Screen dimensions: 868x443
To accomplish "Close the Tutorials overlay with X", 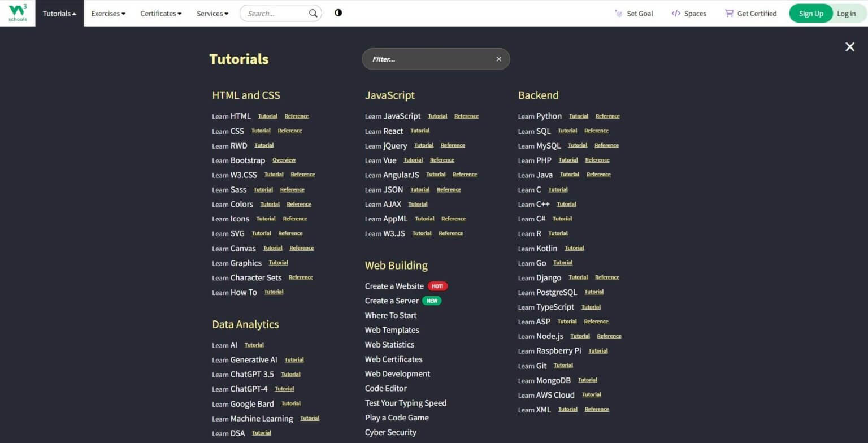I will pyautogui.click(x=849, y=47).
